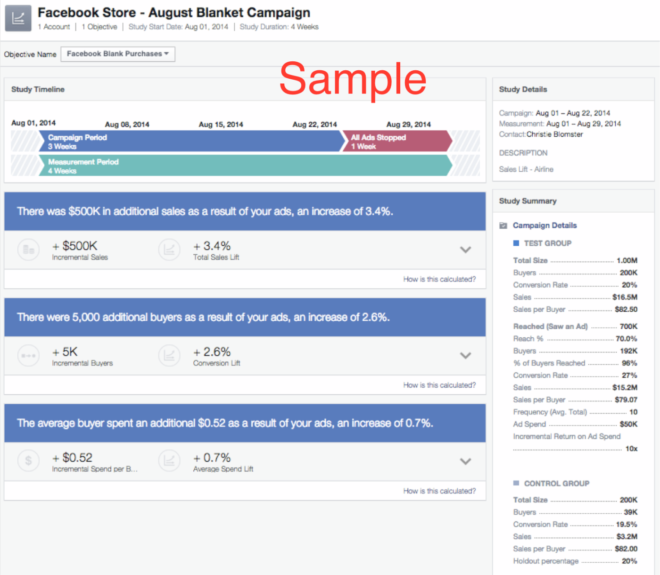Image resolution: width=660 pixels, height=575 pixels.
Task: Click the Total Sales Lift chart icon
Action: click(x=169, y=250)
